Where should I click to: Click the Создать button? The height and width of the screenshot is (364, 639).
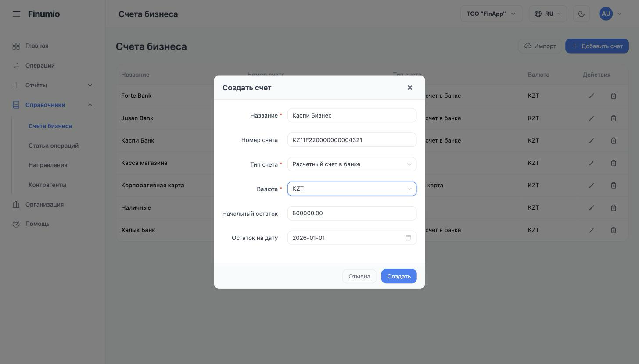[x=399, y=276]
